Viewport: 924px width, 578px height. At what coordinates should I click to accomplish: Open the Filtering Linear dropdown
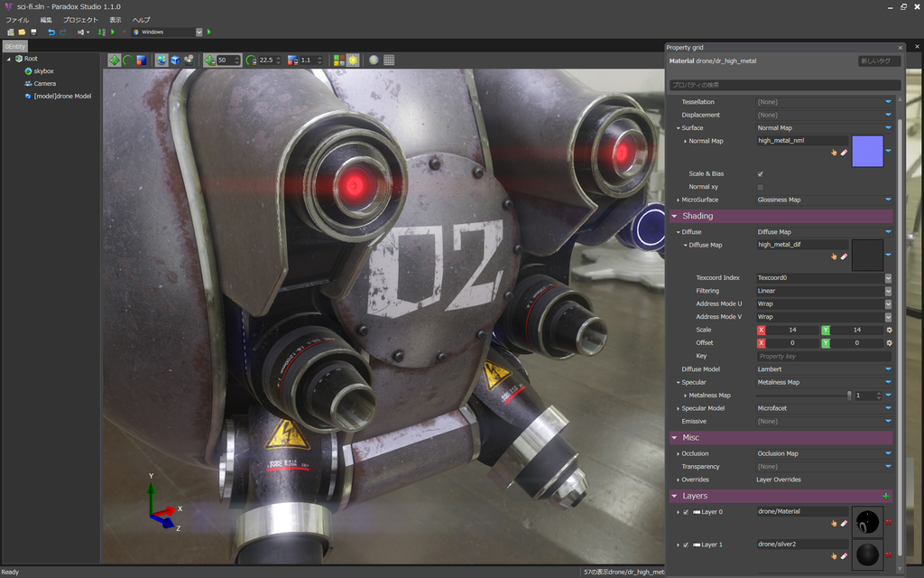click(824, 291)
